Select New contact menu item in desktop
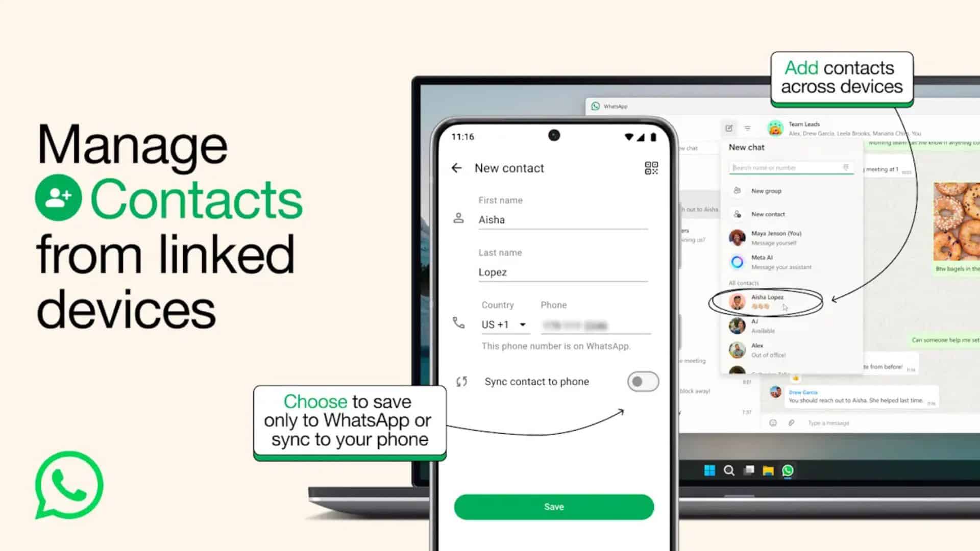 coord(768,214)
